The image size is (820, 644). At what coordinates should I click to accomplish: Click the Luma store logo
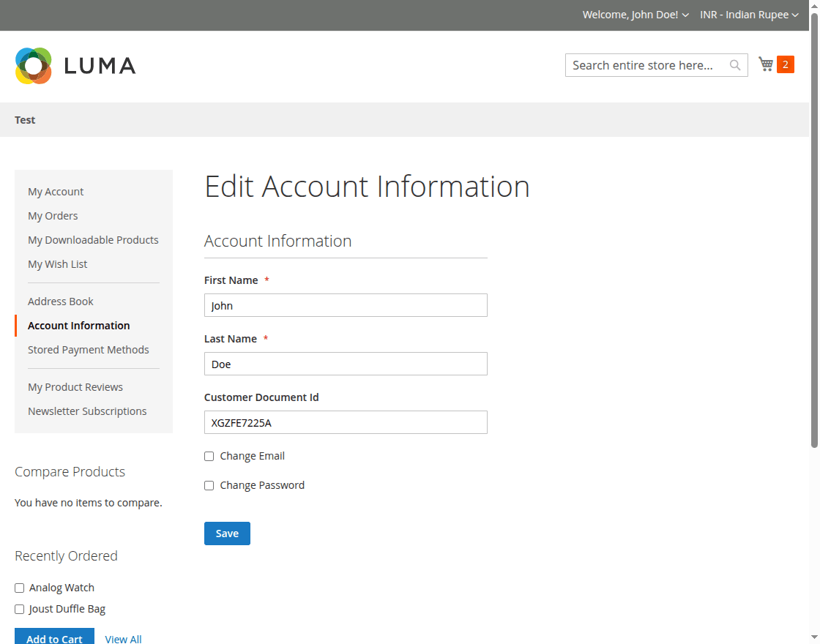(75, 65)
